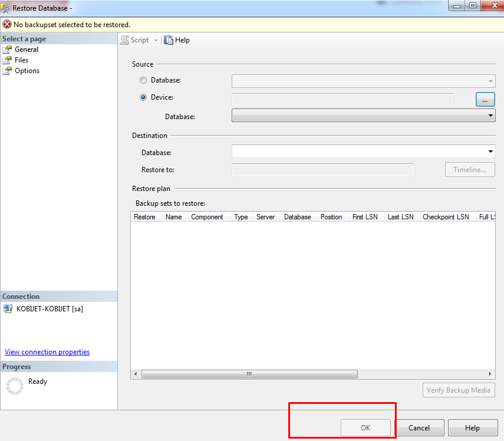504x441 pixels.
Task: Click the Ready progress status text
Action: pyautogui.click(x=38, y=381)
